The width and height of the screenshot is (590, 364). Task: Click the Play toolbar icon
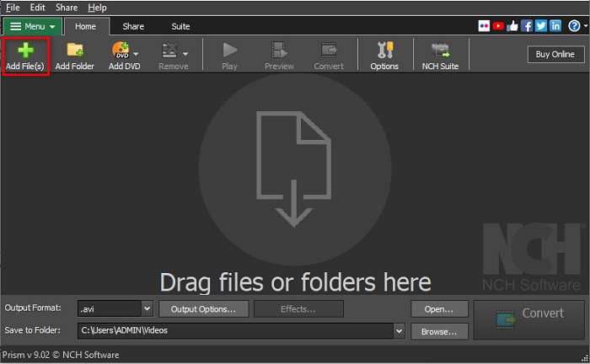229,50
